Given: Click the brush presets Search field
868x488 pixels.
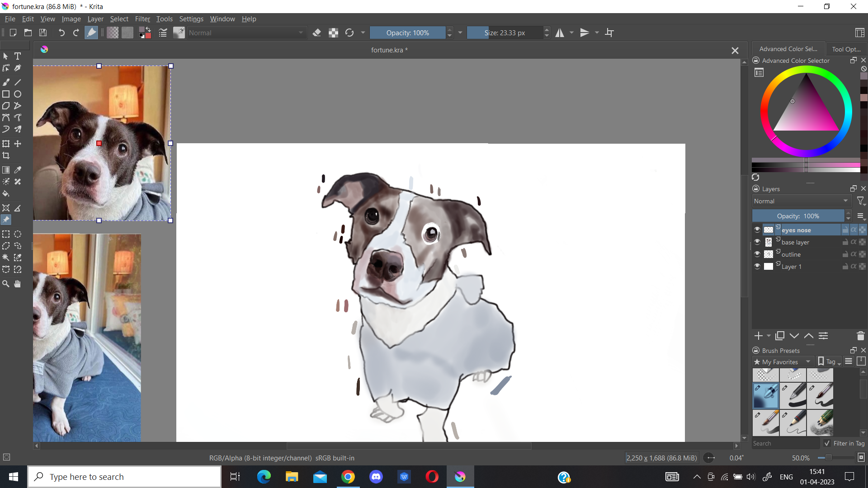Looking at the screenshot, I should (x=785, y=443).
